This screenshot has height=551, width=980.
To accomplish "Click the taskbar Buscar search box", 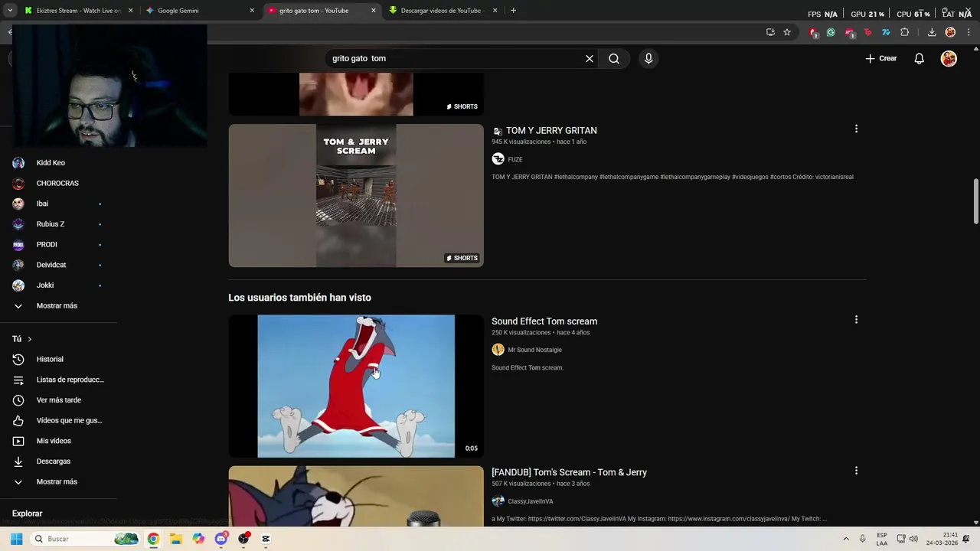I will pyautogui.click(x=86, y=539).
